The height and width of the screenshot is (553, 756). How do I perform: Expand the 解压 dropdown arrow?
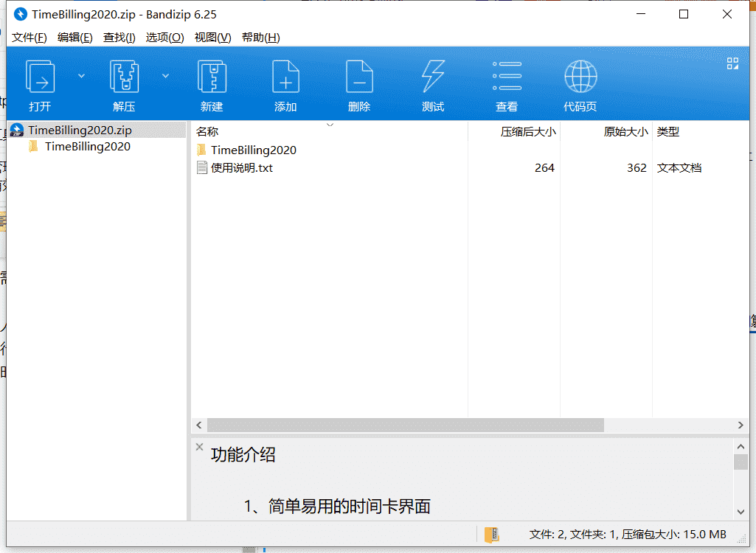pyautogui.click(x=165, y=76)
